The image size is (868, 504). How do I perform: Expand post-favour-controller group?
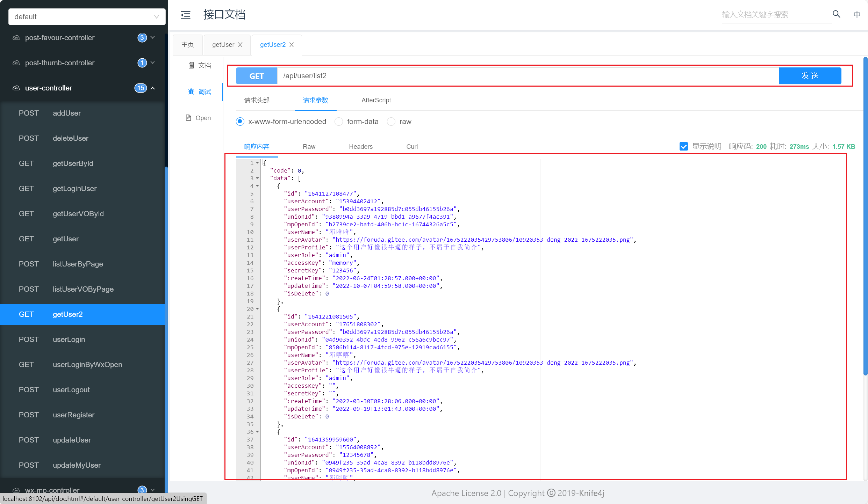pos(153,37)
